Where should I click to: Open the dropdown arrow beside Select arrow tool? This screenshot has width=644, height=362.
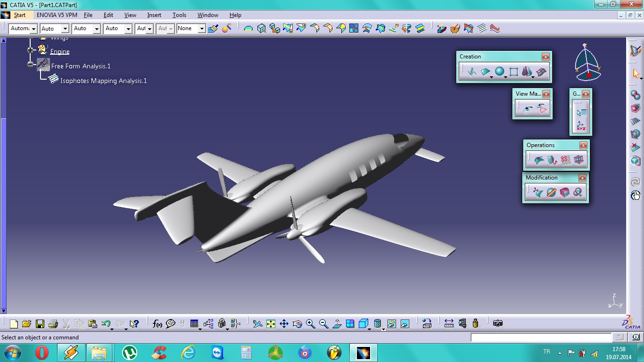(641, 78)
